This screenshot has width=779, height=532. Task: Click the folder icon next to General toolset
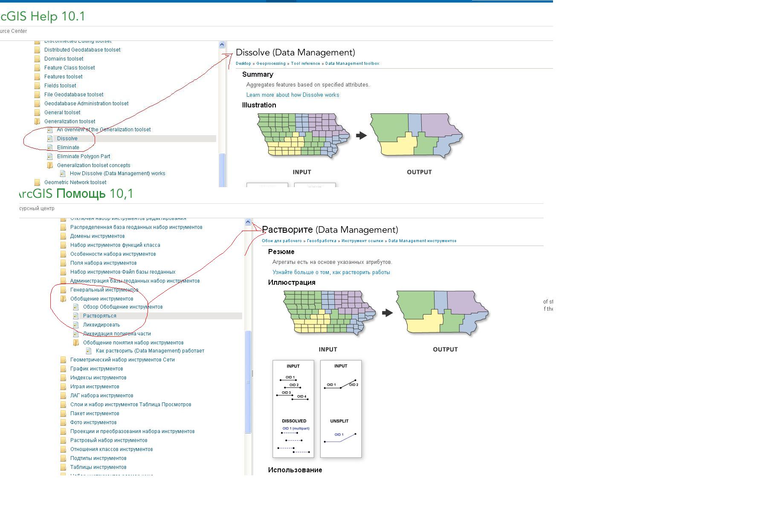(x=38, y=113)
